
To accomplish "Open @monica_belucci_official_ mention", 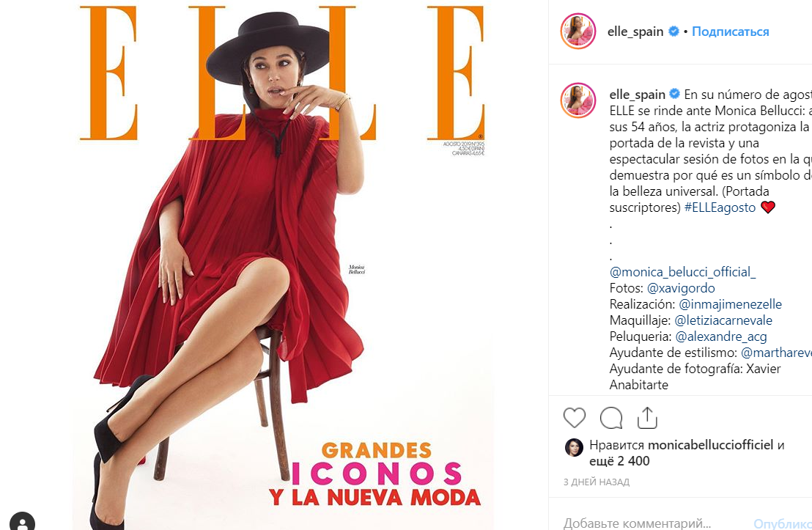I will pyautogui.click(x=682, y=271).
